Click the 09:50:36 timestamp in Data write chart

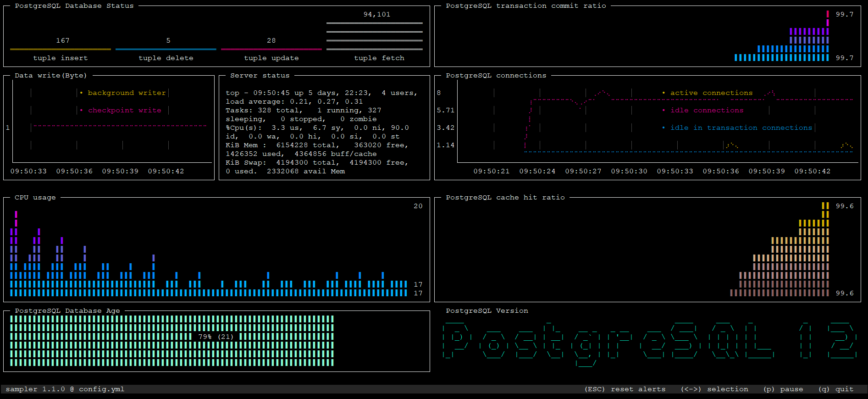click(74, 171)
